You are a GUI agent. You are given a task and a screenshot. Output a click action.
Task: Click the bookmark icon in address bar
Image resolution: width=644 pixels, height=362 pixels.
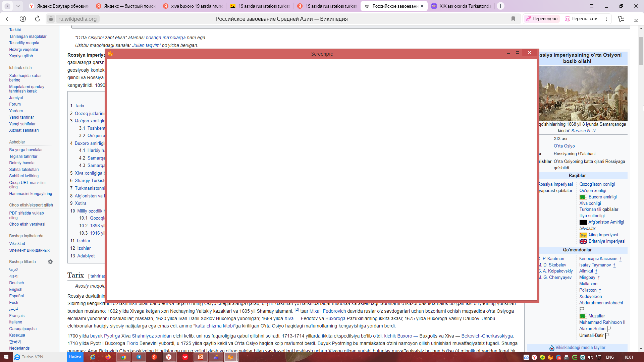pyautogui.click(x=513, y=19)
